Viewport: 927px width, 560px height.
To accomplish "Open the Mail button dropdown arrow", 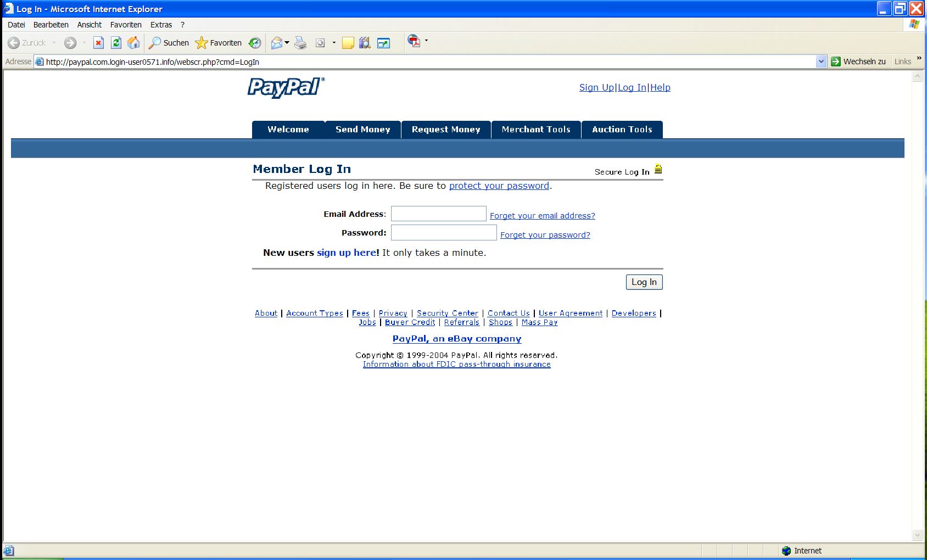I will click(287, 43).
